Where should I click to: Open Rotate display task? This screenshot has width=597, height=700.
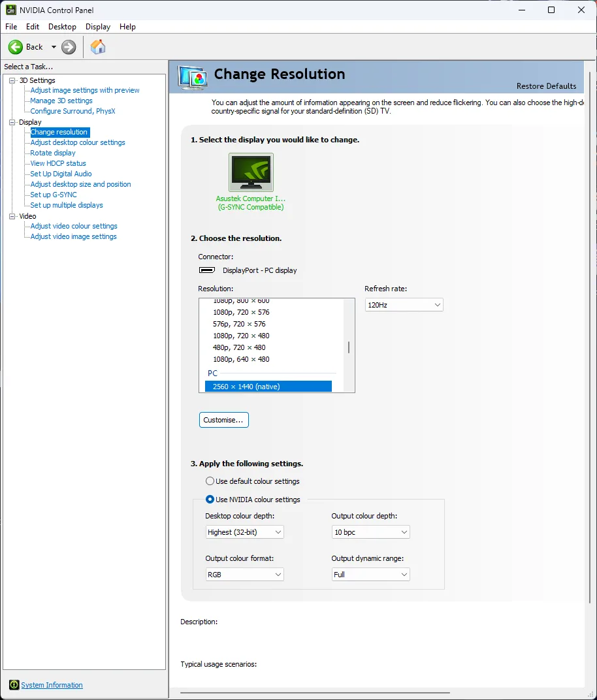point(53,153)
